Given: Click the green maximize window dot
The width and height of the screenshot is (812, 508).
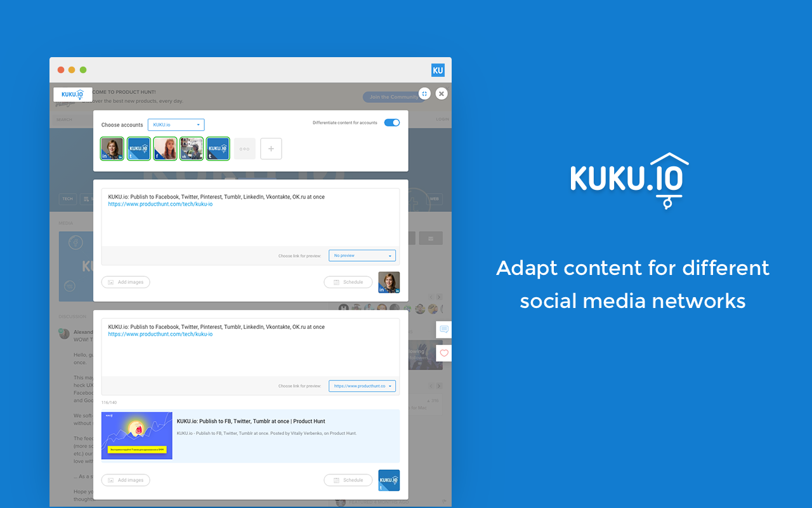Looking at the screenshot, I should tap(83, 70).
